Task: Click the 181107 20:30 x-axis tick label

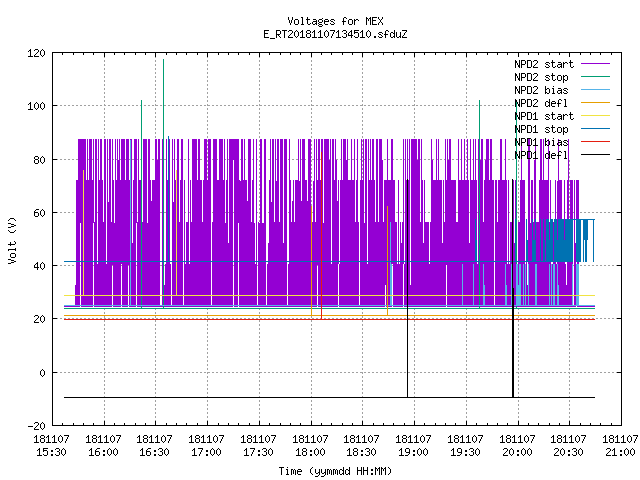Action: click(568, 446)
